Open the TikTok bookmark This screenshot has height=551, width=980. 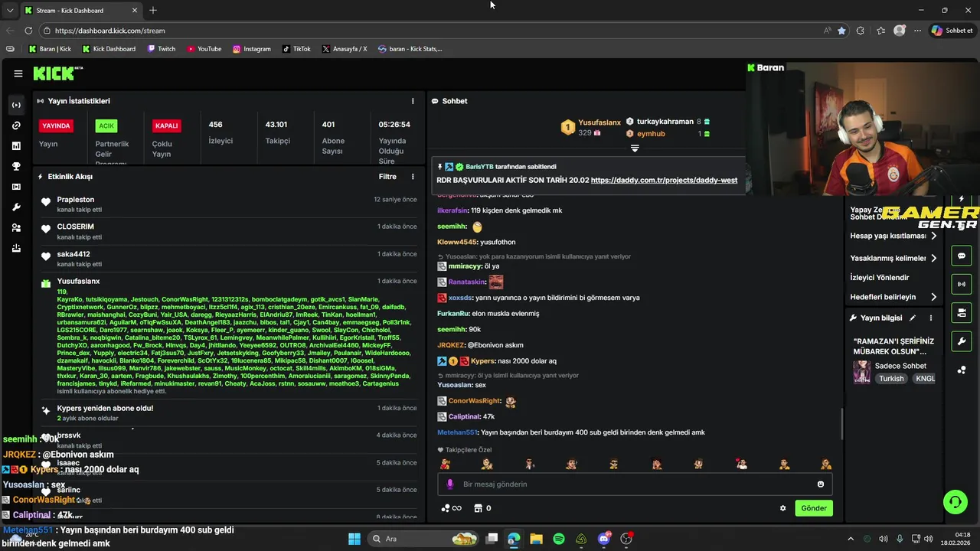296,49
